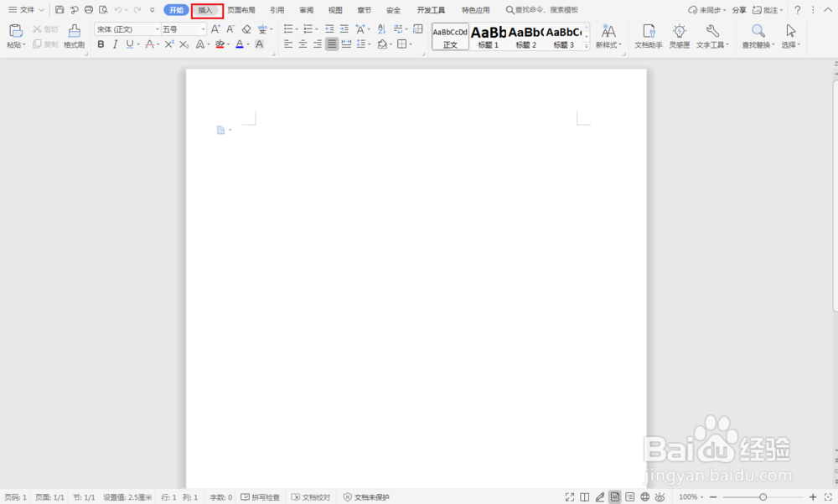Image resolution: width=838 pixels, height=504 pixels.
Task: Apply Subscript formatting
Action: [184, 44]
